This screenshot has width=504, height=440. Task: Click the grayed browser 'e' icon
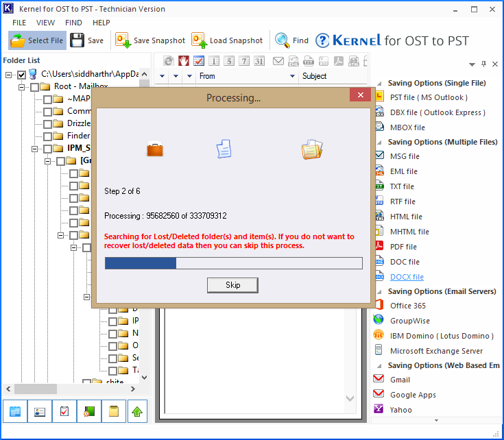click(x=169, y=61)
